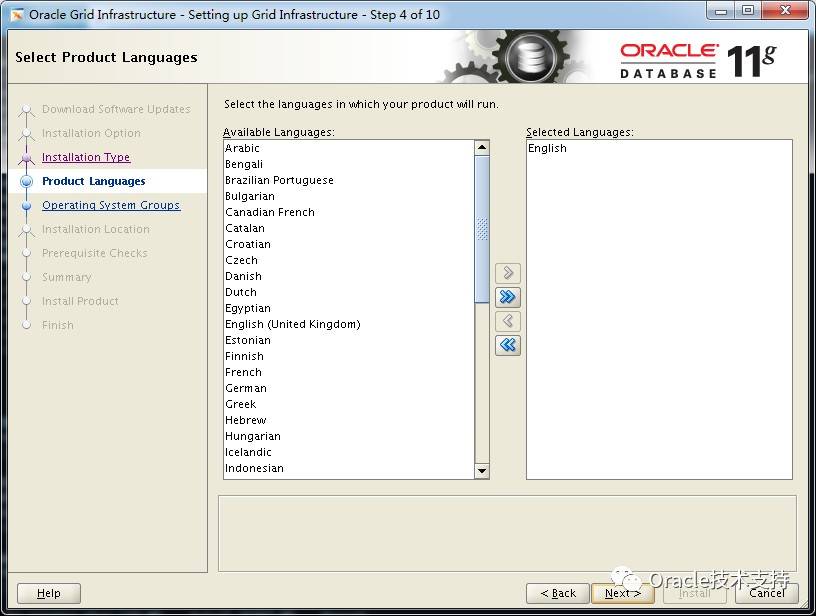Click the remove all languages double-arrow button

[x=508, y=344]
